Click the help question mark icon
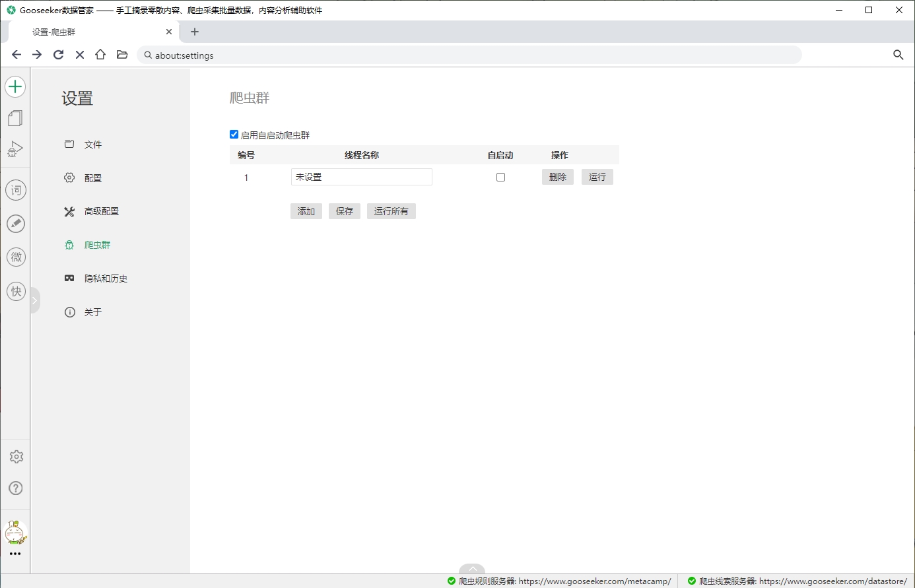 pyautogui.click(x=15, y=488)
